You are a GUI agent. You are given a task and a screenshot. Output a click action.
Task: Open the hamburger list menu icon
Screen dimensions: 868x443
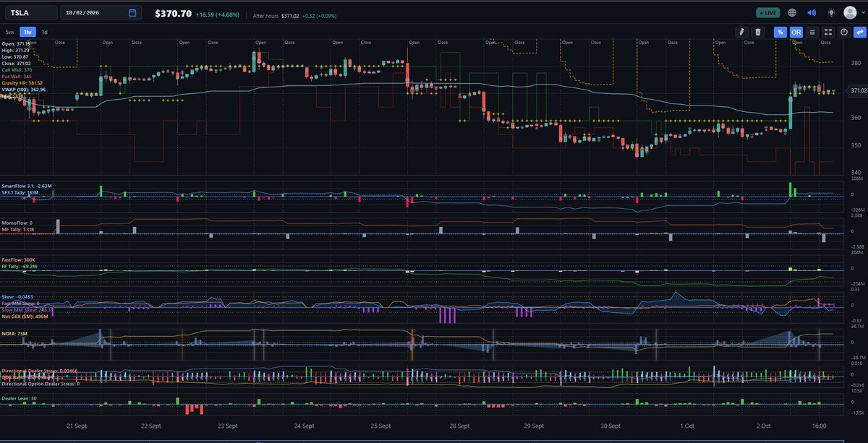click(812, 32)
